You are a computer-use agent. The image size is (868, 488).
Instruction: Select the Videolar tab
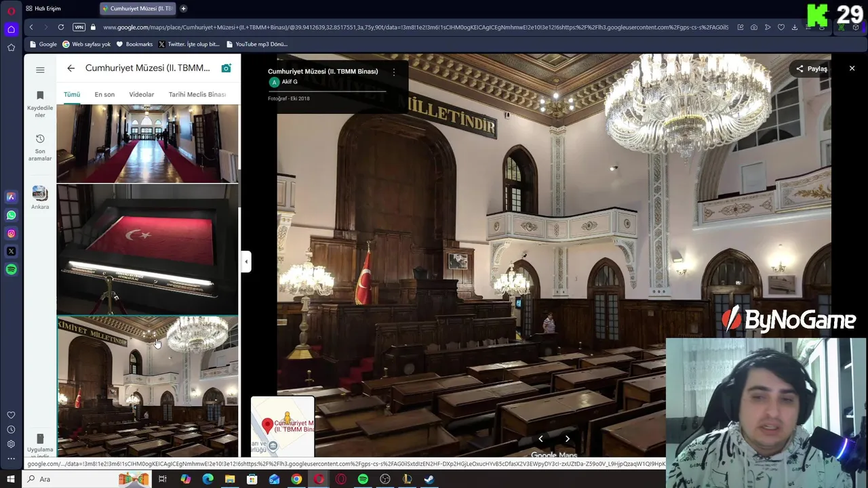tap(142, 94)
